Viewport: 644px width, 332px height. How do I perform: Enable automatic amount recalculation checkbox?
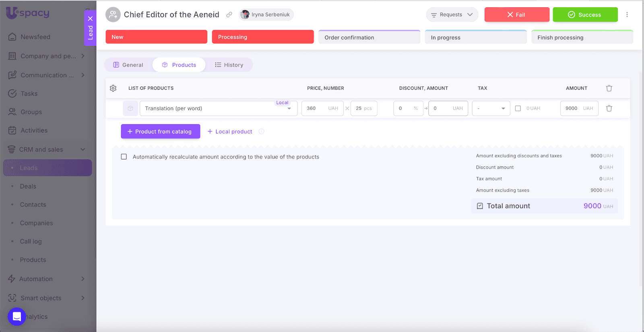[x=124, y=157]
